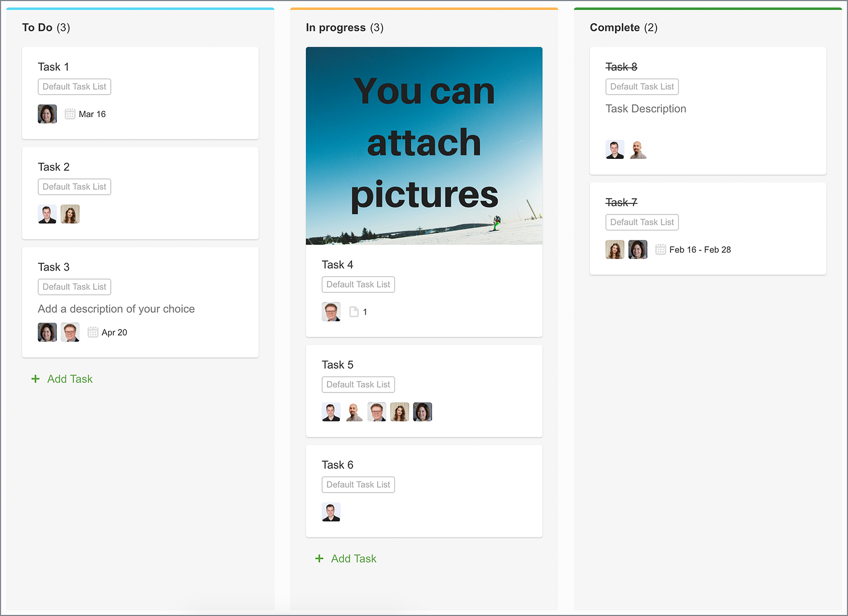The width and height of the screenshot is (848, 616).
Task: Open the strikethrough Task 7 title
Action: point(621,202)
